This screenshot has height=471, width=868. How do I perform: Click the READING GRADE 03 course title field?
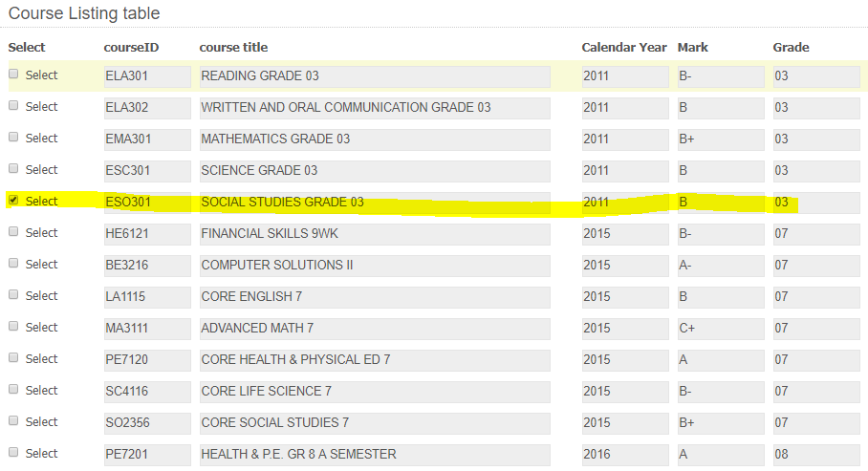375,76
